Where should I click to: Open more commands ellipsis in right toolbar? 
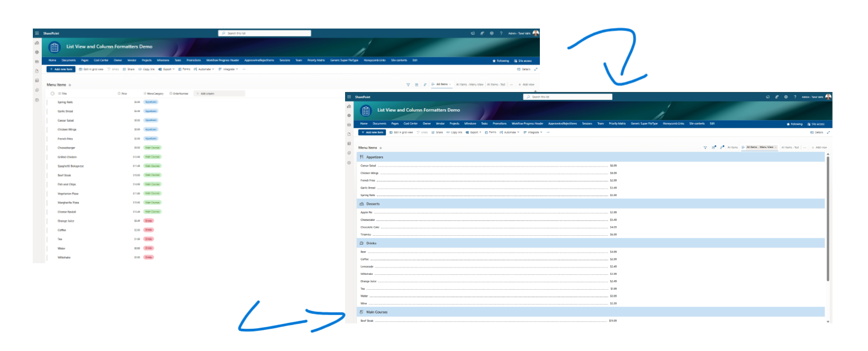(x=548, y=132)
